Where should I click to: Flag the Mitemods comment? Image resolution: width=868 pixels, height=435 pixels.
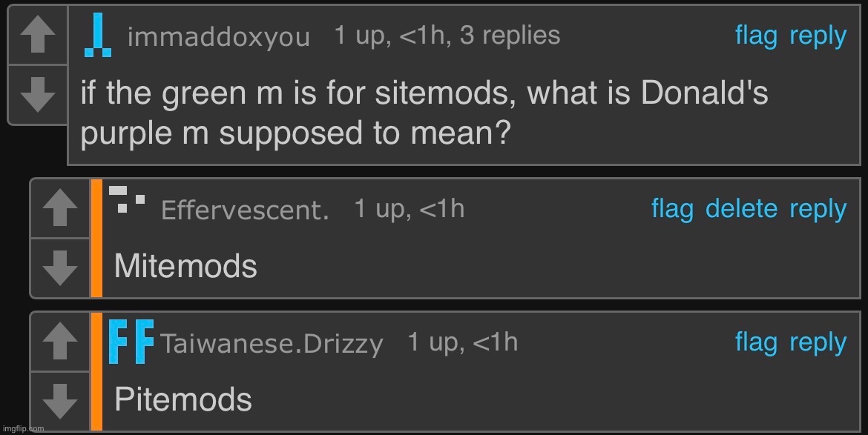pos(672,209)
